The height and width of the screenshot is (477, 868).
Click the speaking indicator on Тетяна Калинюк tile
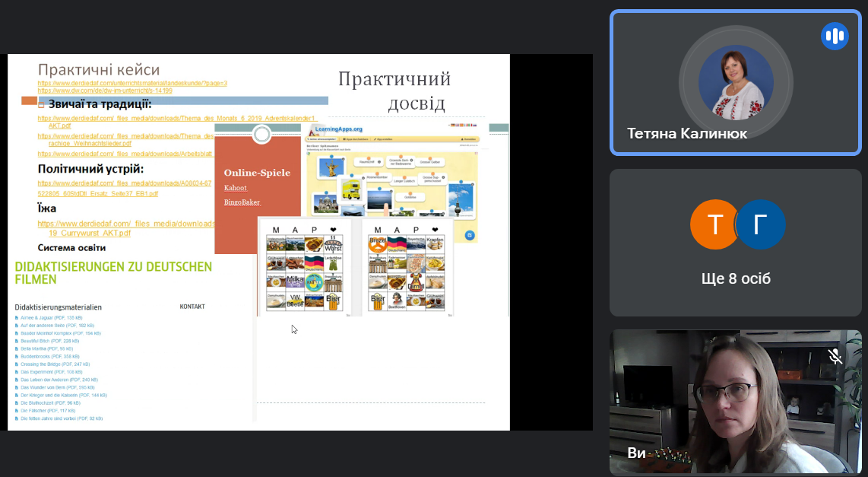tap(834, 36)
